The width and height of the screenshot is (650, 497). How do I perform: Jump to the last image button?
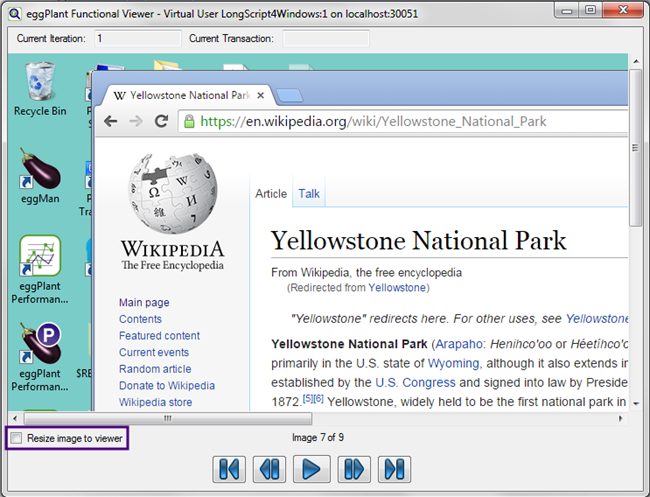(394, 469)
